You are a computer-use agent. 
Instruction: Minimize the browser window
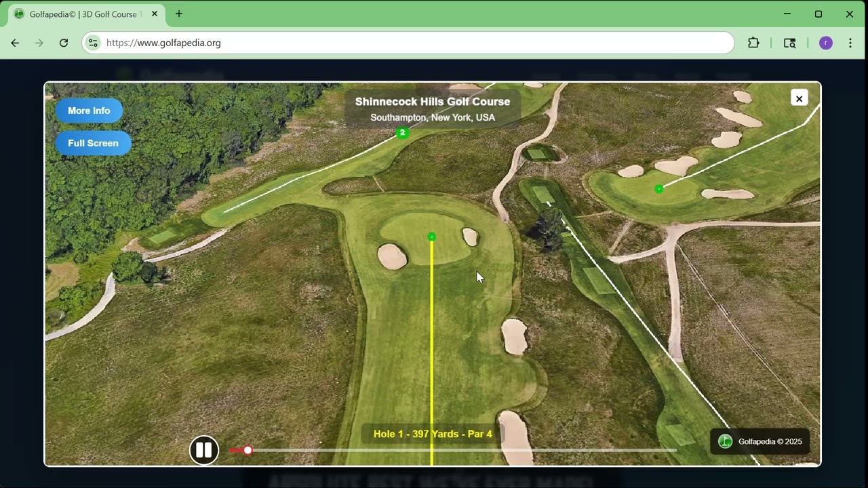click(x=787, y=14)
